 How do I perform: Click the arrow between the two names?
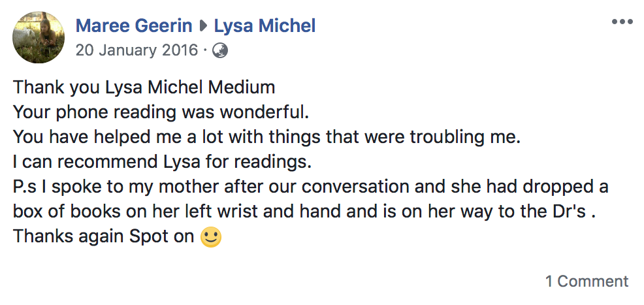[x=203, y=27]
